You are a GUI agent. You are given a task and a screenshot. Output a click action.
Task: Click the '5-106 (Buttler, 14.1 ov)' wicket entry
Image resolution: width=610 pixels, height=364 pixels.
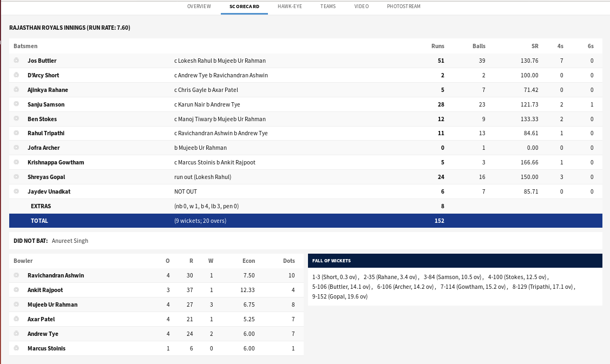[341, 287]
